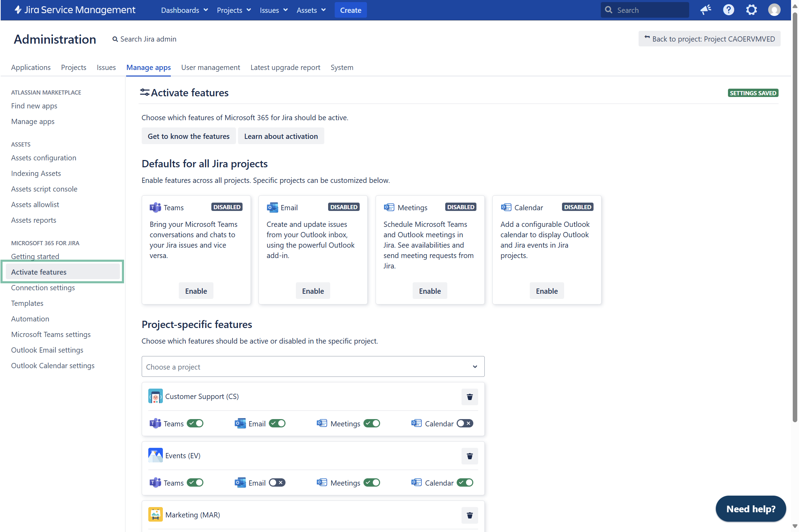This screenshot has width=799, height=532.
Task: Switch to the User management tab
Action: click(210, 68)
